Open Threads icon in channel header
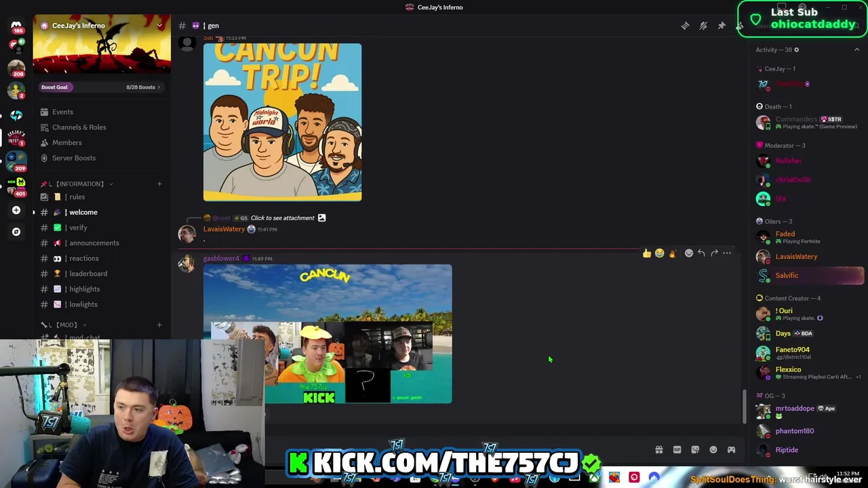This screenshot has height=488, width=868. pyautogui.click(x=686, y=26)
